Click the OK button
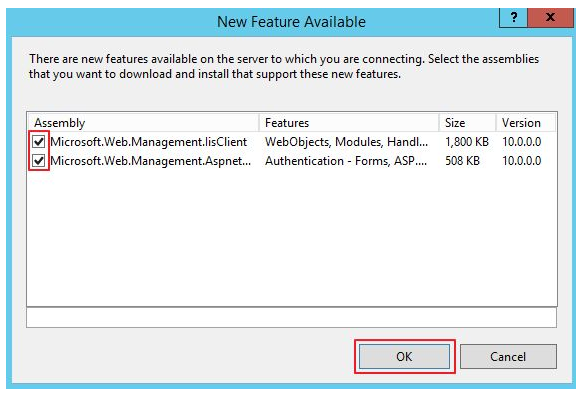The height and width of the screenshot is (404, 581). click(x=404, y=357)
